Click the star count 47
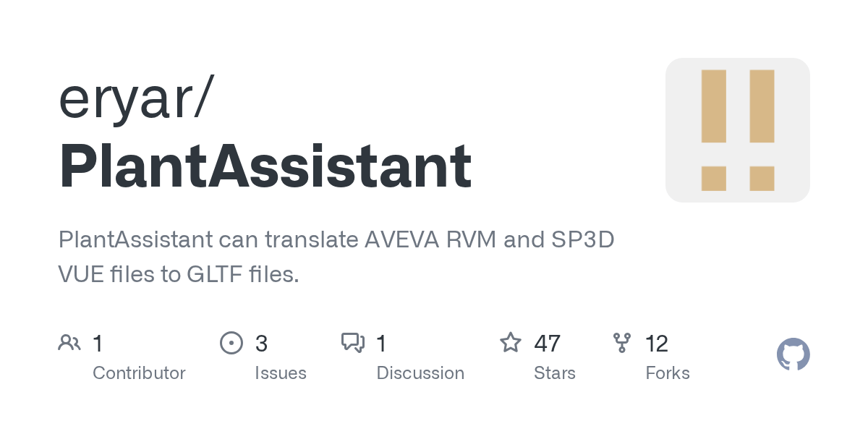Viewport: 868px width, 434px height. click(x=548, y=344)
